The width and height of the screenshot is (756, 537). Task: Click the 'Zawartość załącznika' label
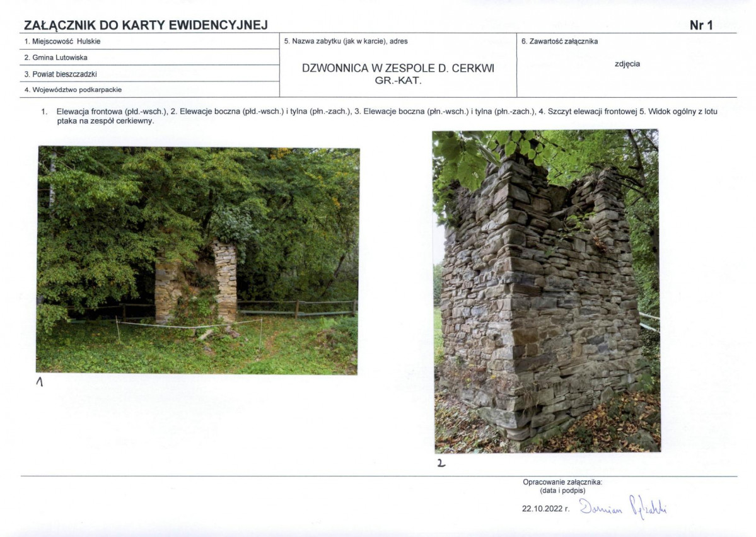(559, 42)
